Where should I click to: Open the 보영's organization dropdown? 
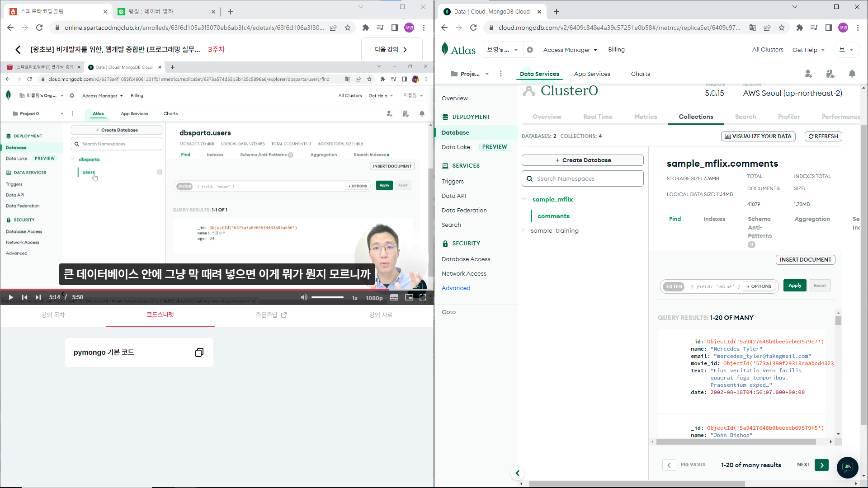pyautogui.click(x=502, y=50)
